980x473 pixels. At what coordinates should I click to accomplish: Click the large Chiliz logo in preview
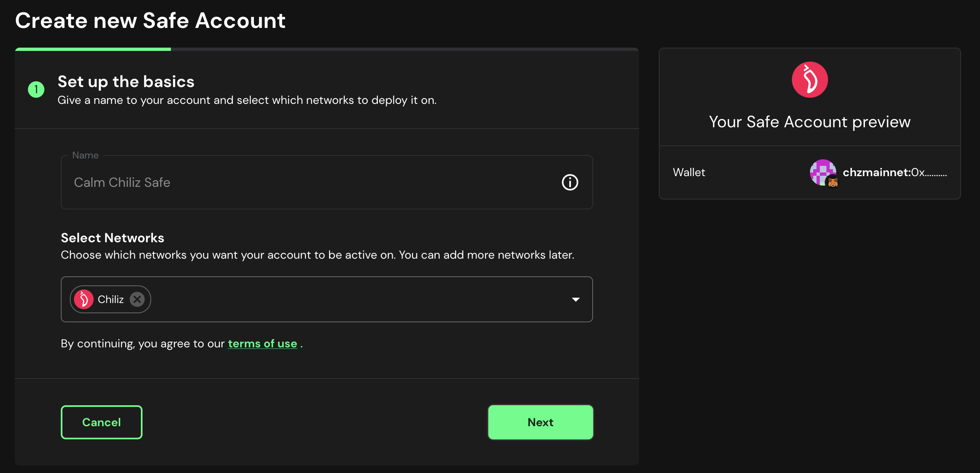pyautogui.click(x=810, y=80)
